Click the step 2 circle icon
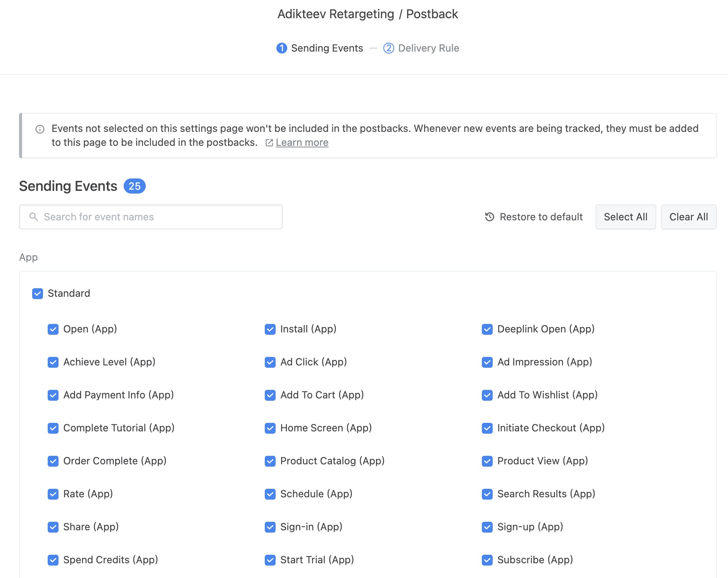 (388, 48)
